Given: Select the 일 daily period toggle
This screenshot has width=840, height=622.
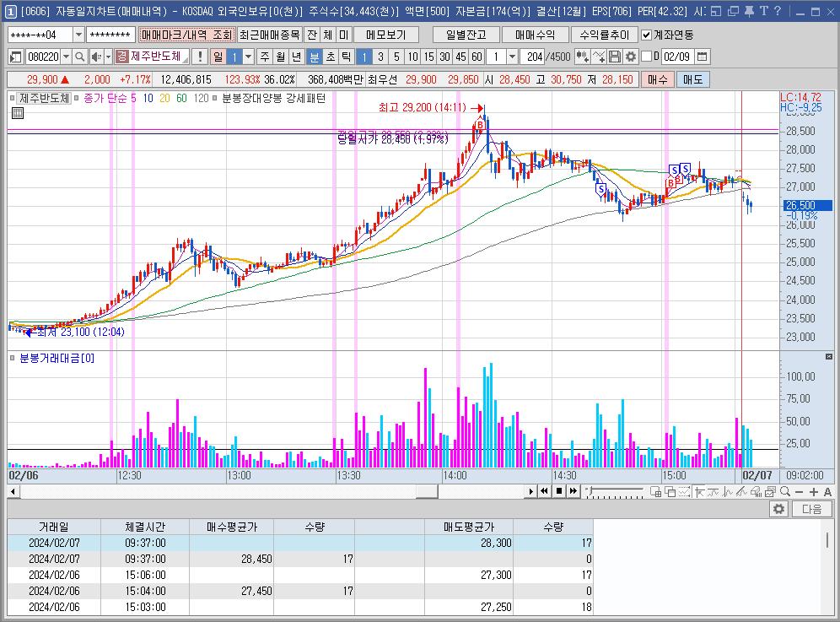Looking at the screenshot, I should coord(218,57).
